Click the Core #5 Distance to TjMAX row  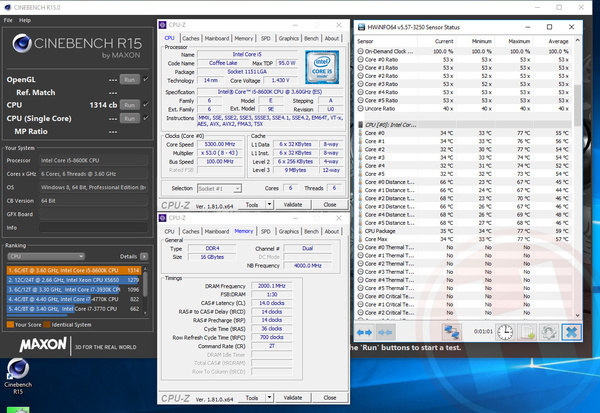[464, 223]
